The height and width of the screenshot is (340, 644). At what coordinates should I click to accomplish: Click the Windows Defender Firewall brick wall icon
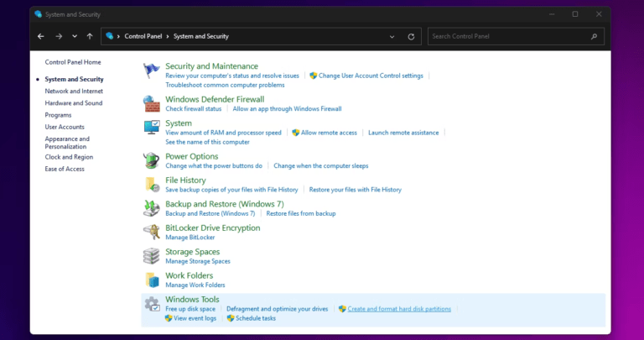tap(151, 103)
